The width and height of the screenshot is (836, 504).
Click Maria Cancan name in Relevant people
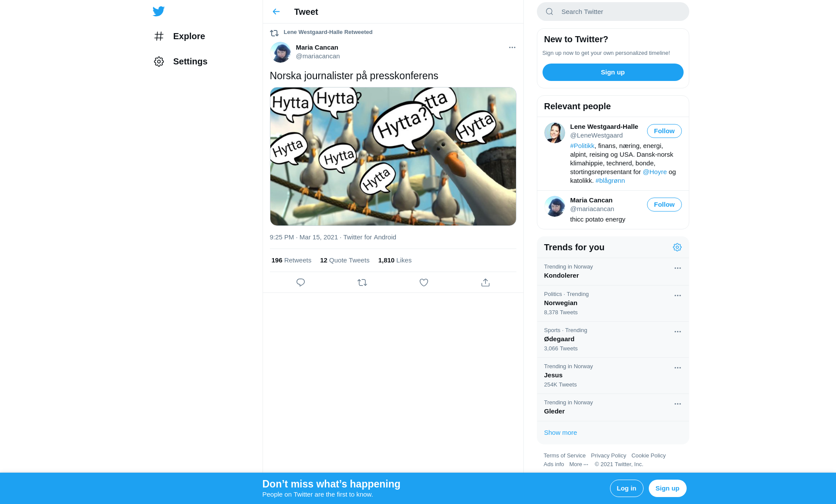pyautogui.click(x=591, y=200)
